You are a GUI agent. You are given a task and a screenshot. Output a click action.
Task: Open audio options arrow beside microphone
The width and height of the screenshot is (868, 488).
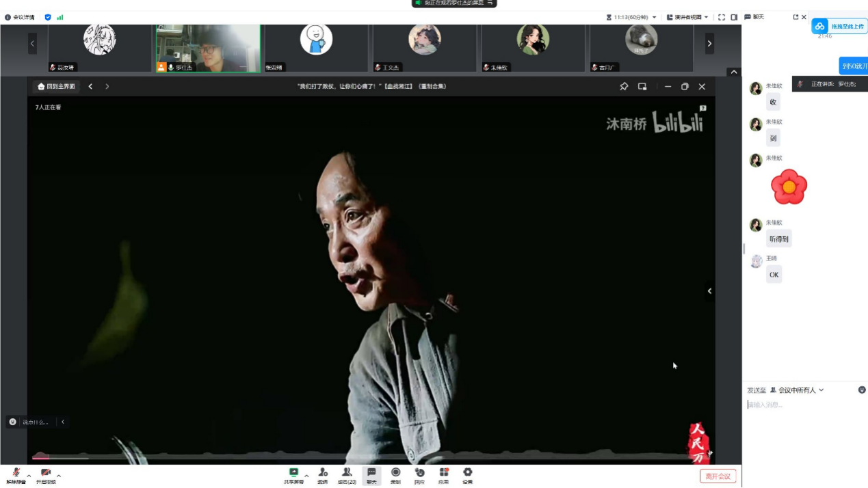tap(29, 476)
